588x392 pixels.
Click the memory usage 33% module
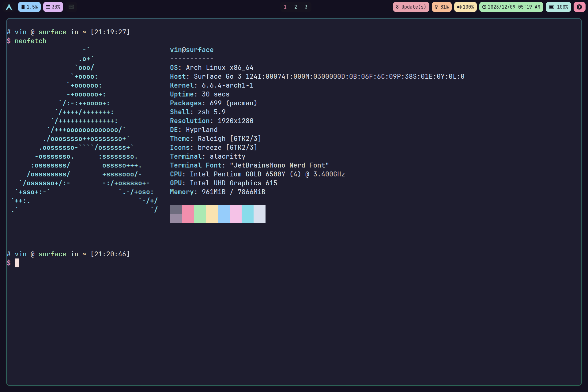coord(53,7)
